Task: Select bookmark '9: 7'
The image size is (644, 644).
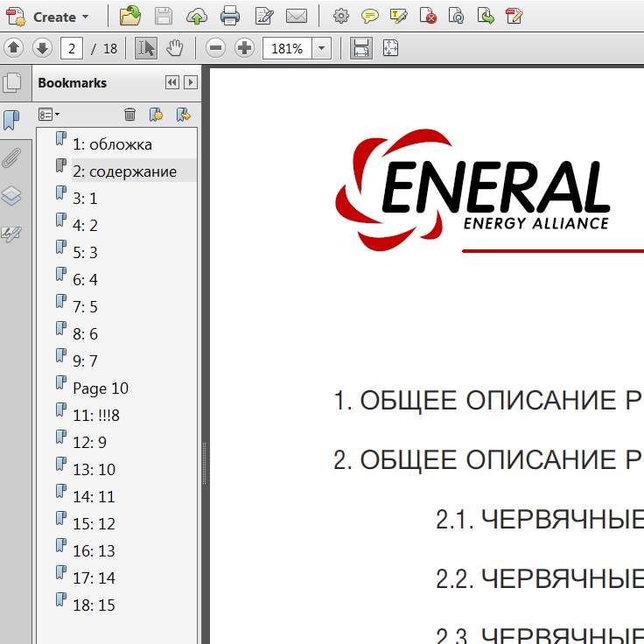Action: (85, 361)
